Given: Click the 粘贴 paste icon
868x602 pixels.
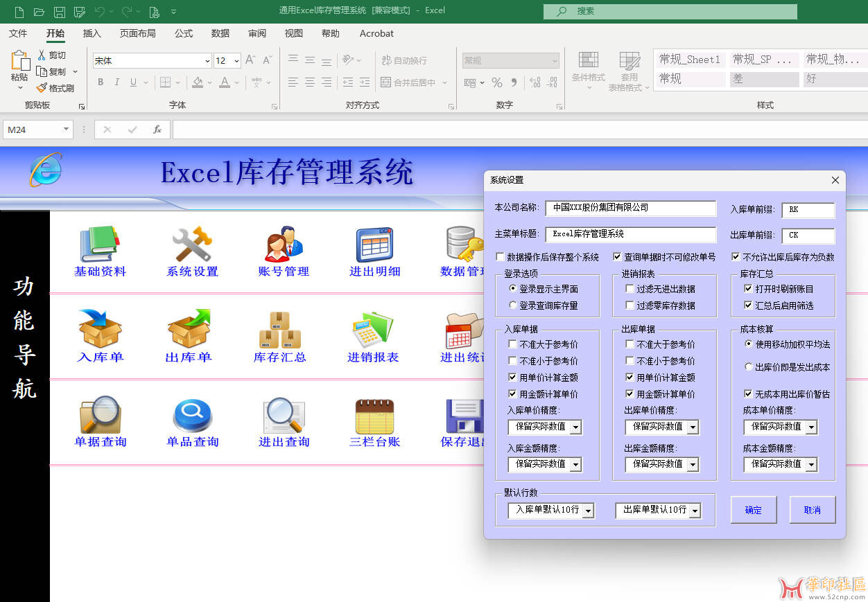Looking at the screenshot, I should [19, 61].
